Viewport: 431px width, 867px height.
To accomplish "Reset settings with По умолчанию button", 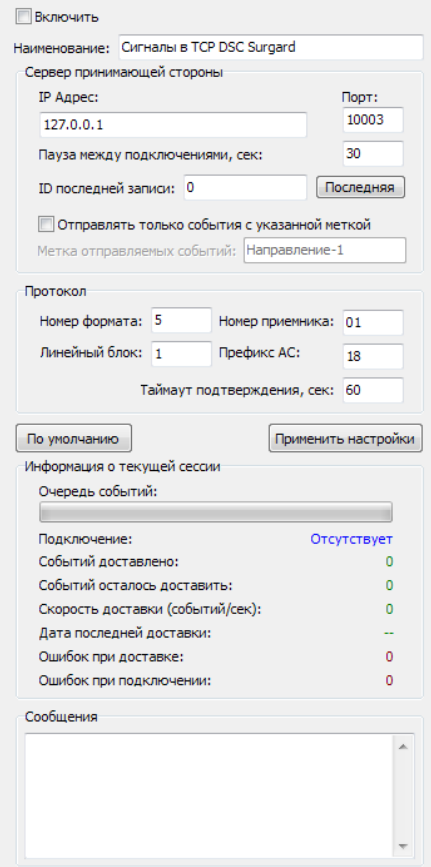I will 74,438.
